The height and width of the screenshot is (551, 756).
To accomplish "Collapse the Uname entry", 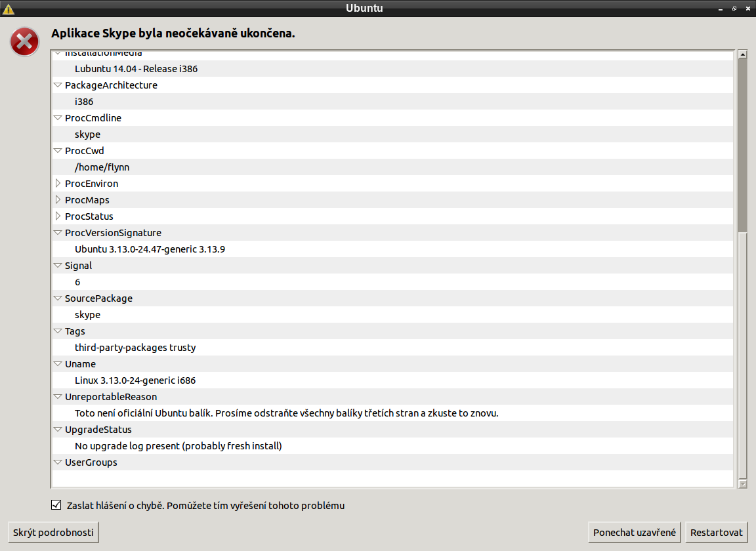I will (x=58, y=363).
